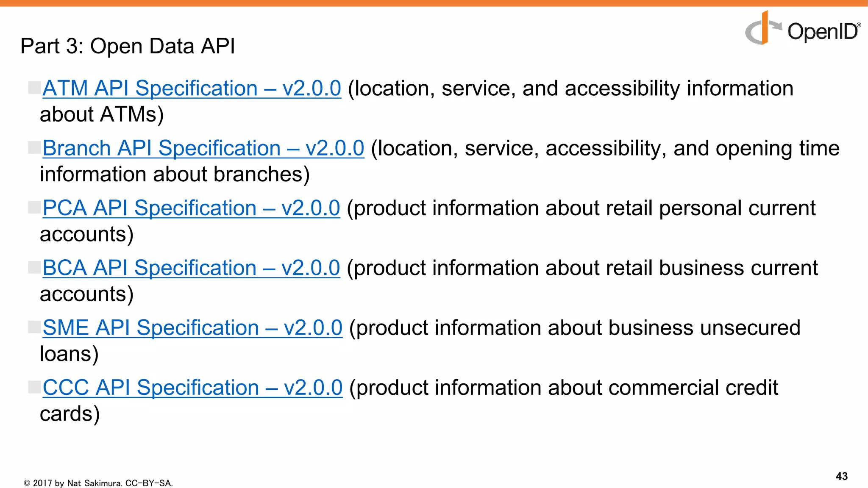Click the word 'cards)'
This screenshot has width=868, height=488.
click(x=70, y=413)
